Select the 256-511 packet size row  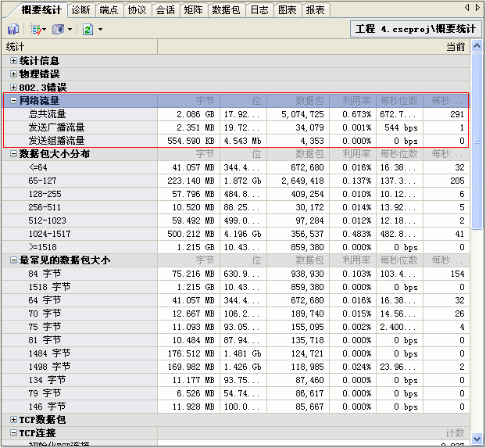click(235, 207)
